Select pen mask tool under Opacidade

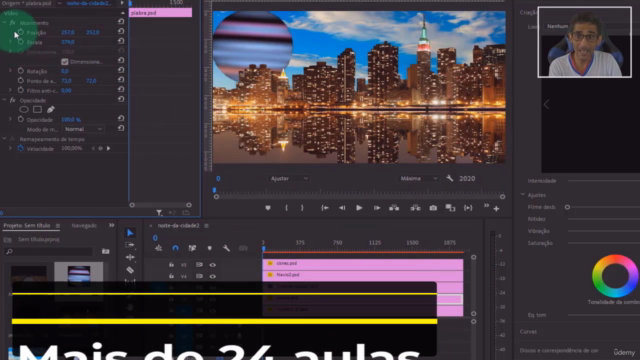click(51, 109)
